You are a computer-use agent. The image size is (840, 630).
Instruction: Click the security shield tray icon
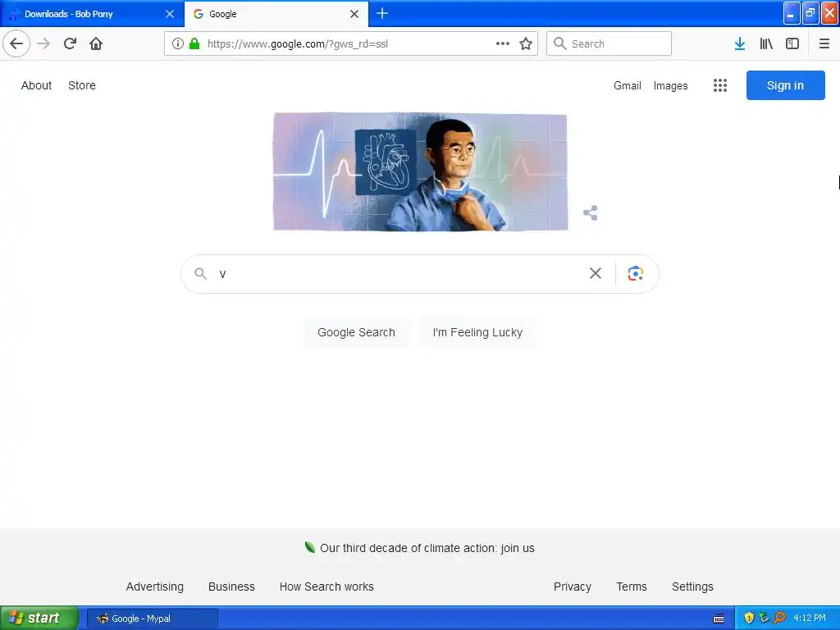pos(749,618)
